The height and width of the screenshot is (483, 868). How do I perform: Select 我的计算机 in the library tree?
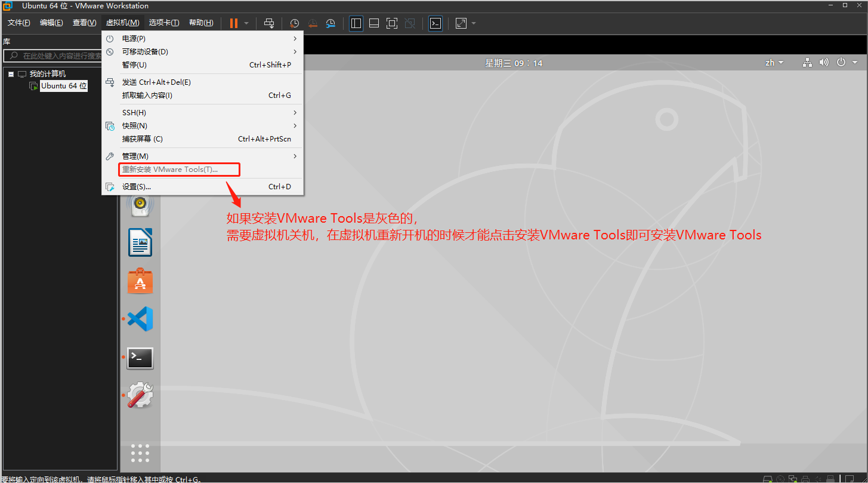click(48, 74)
